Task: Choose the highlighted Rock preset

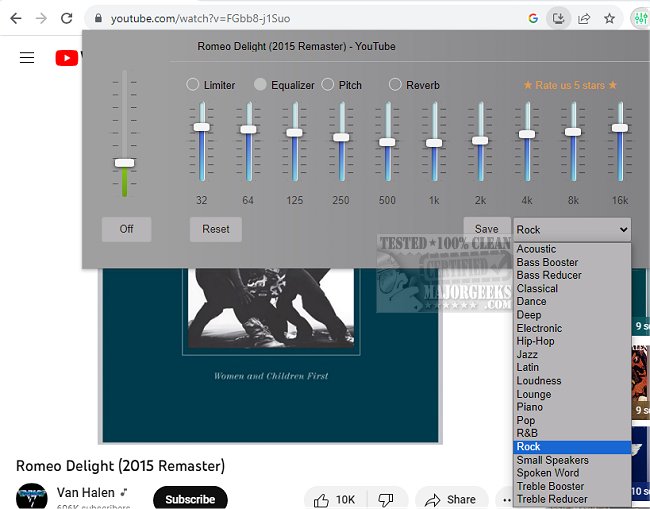Action: tap(572, 447)
